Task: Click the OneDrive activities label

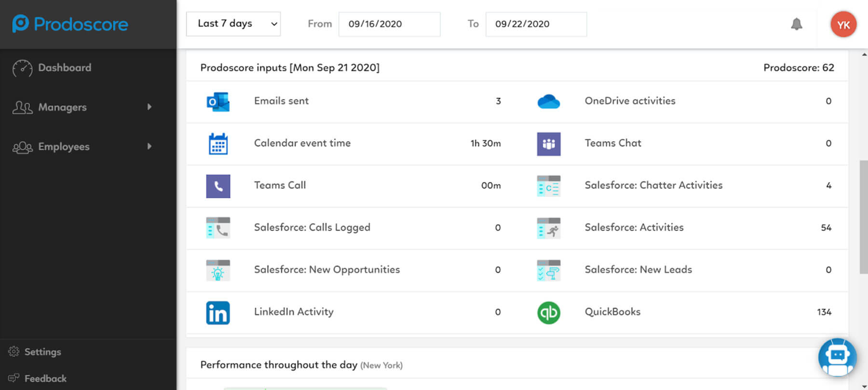Action: 630,101
